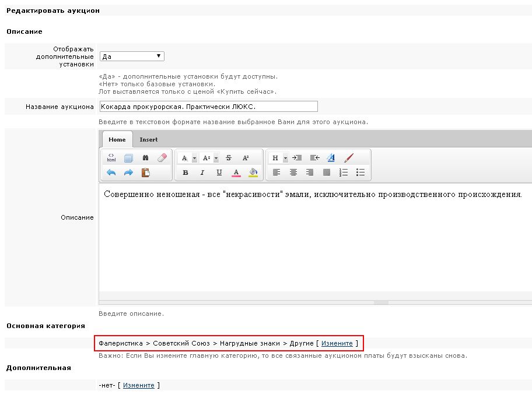Click the binoculars find icon

tap(145, 158)
